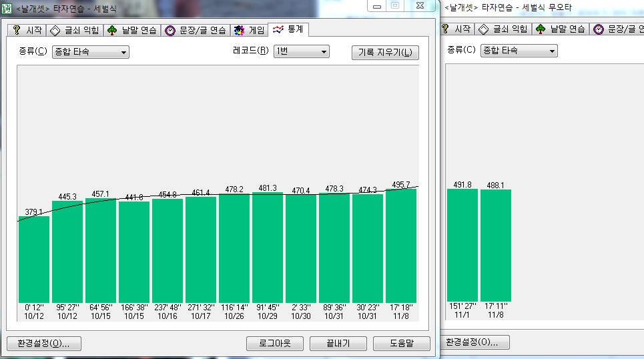This screenshot has width=644, height=359.
Task: Open the 레코드 1번 dropdown
Action: [302, 51]
